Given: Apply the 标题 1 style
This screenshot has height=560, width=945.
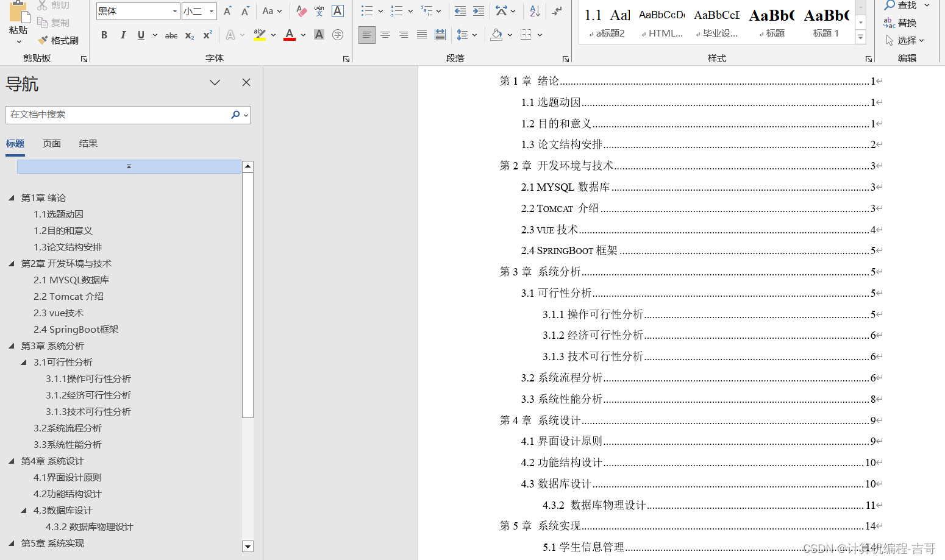Looking at the screenshot, I should [826, 23].
